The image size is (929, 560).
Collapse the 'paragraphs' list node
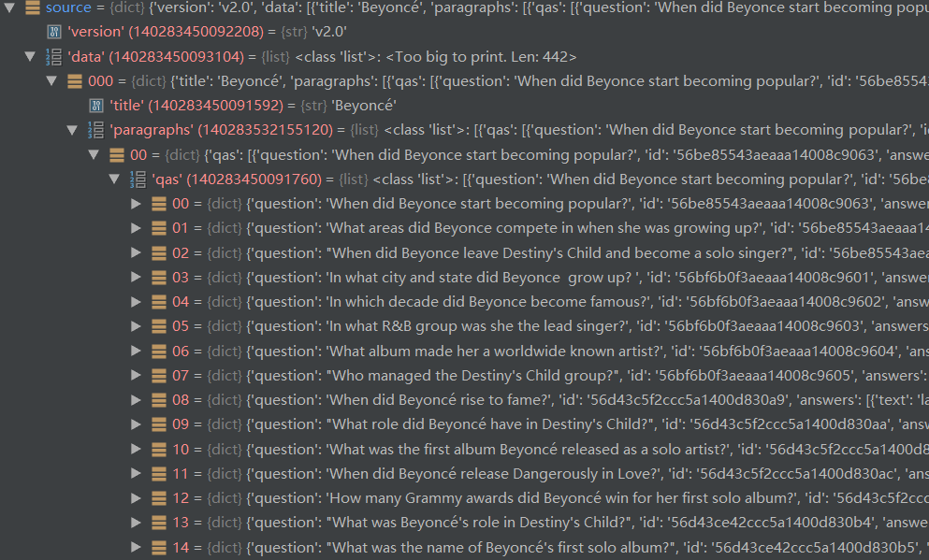pos(72,130)
